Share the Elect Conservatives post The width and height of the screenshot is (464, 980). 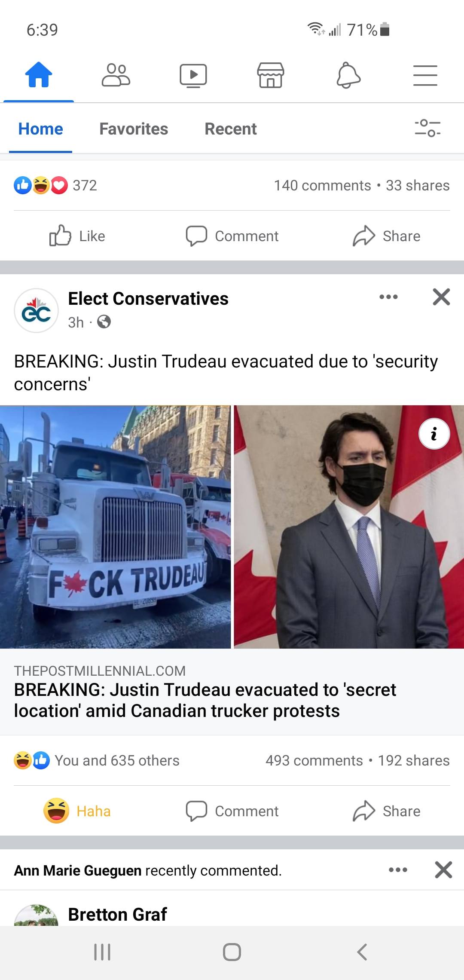(x=387, y=811)
